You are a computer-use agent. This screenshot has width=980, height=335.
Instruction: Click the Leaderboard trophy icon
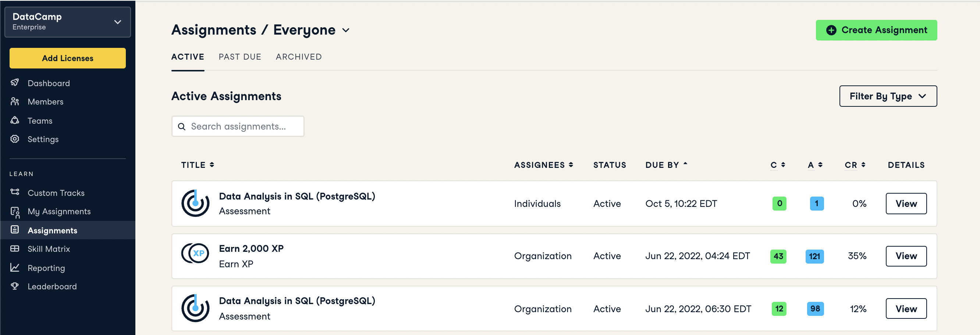coord(15,286)
